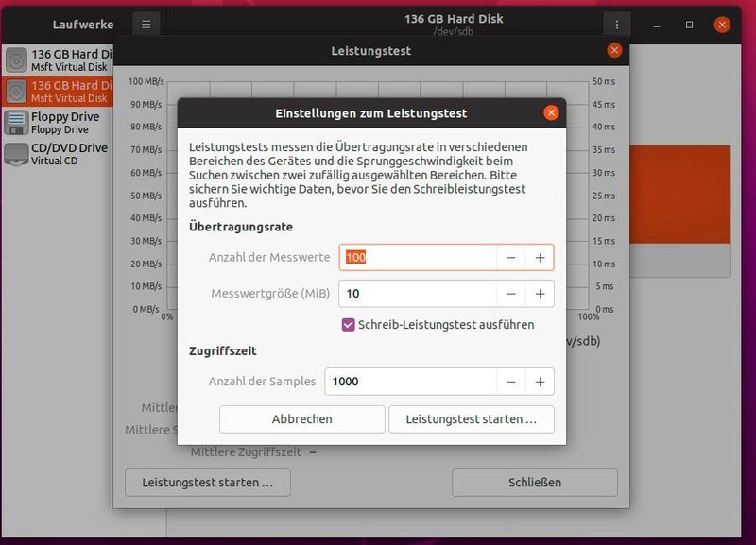The image size is (756, 545).
Task: Click the Schließen button
Action: (535, 482)
